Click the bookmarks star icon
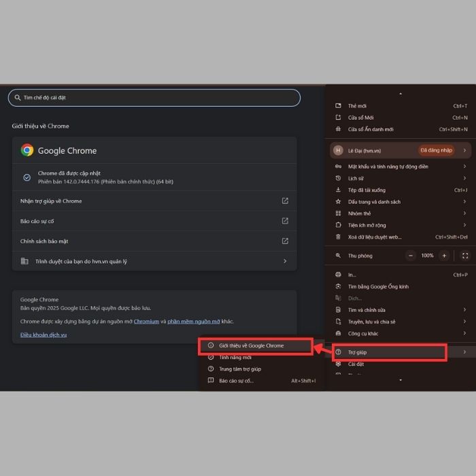 338,201
